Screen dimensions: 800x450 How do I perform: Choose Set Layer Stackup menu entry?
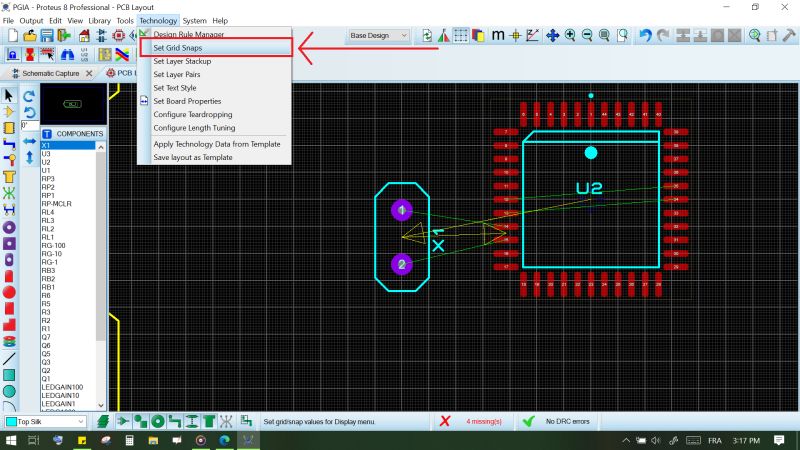point(215,61)
